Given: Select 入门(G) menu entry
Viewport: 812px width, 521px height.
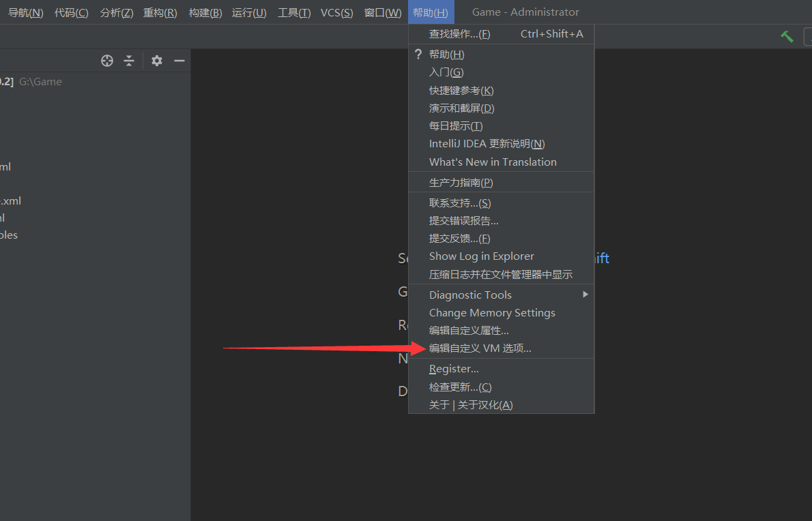Looking at the screenshot, I should (x=502, y=72).
